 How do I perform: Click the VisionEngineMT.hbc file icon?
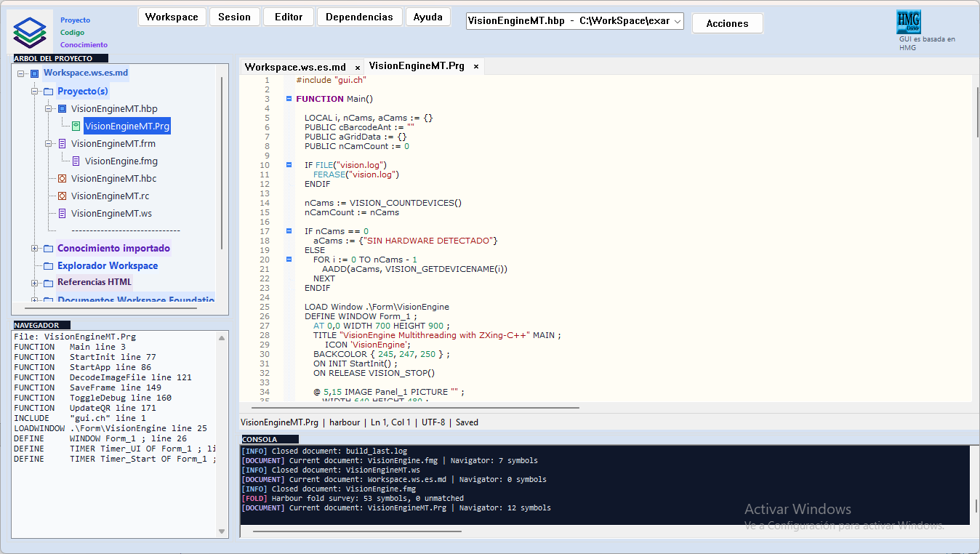tap(62, 178)
